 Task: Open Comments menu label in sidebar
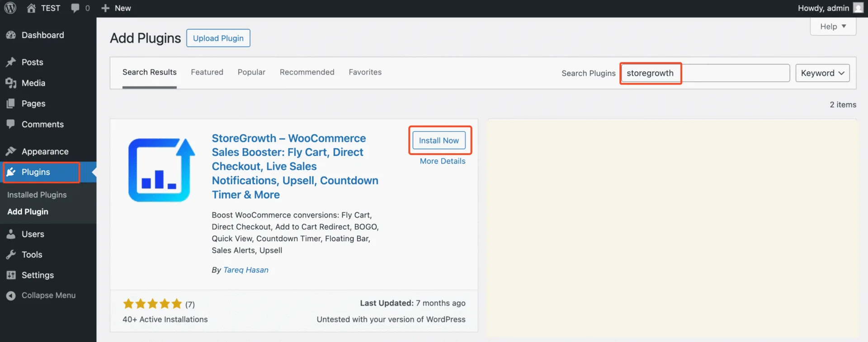pos(42,124)
